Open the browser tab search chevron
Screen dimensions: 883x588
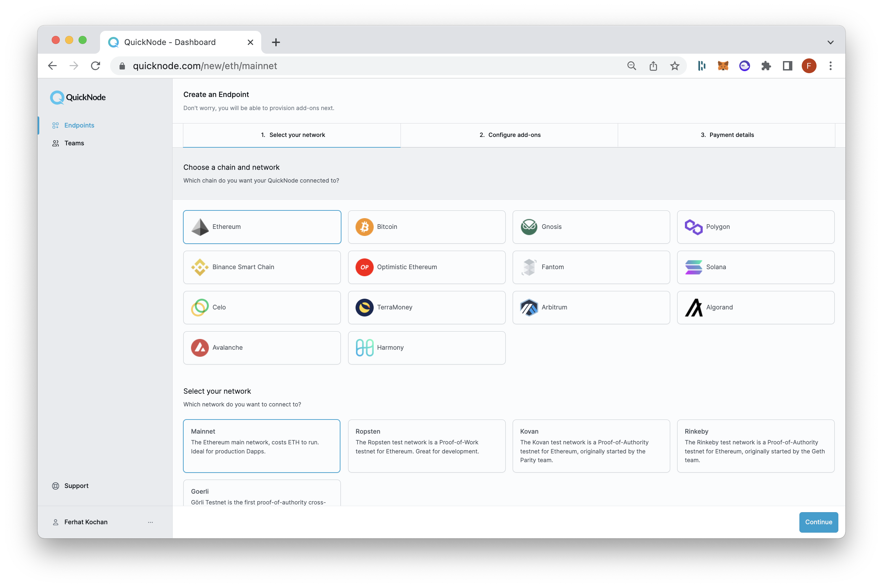pyautogui.click(x=831, y=42)
